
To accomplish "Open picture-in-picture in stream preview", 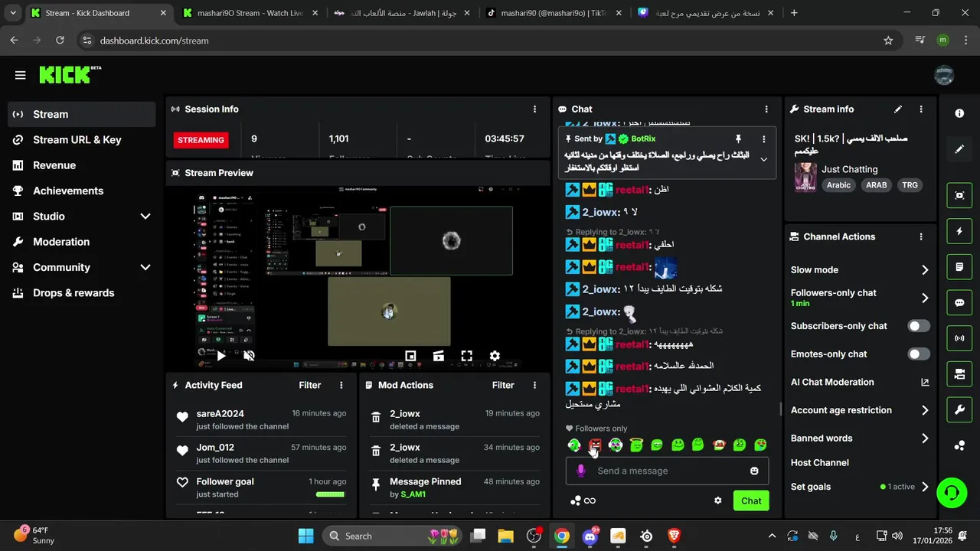I will (x=410, y=356).
